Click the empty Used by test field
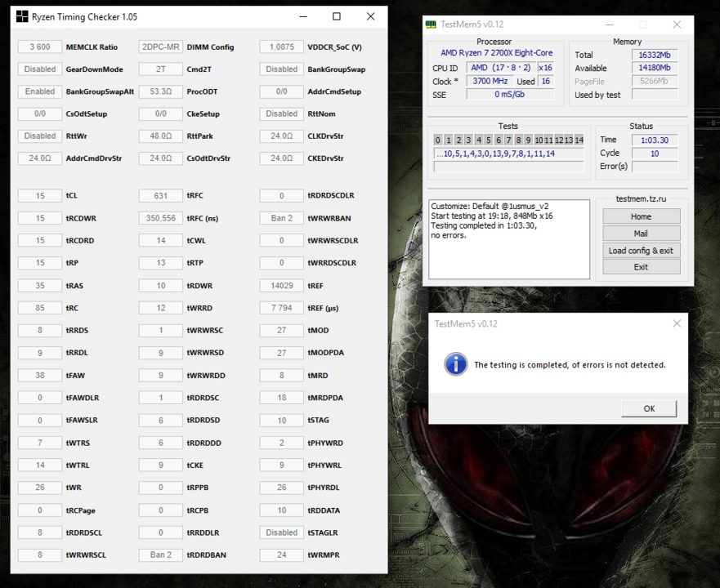Image resolution: width=720 pixels, height=588 pixels. click(x=655, y=95)
